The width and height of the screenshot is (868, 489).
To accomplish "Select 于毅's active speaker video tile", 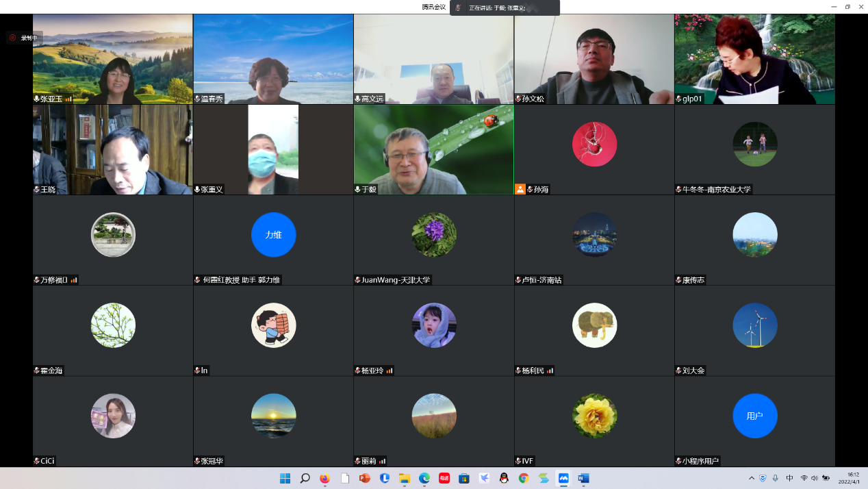I will (x=433, y=149).
